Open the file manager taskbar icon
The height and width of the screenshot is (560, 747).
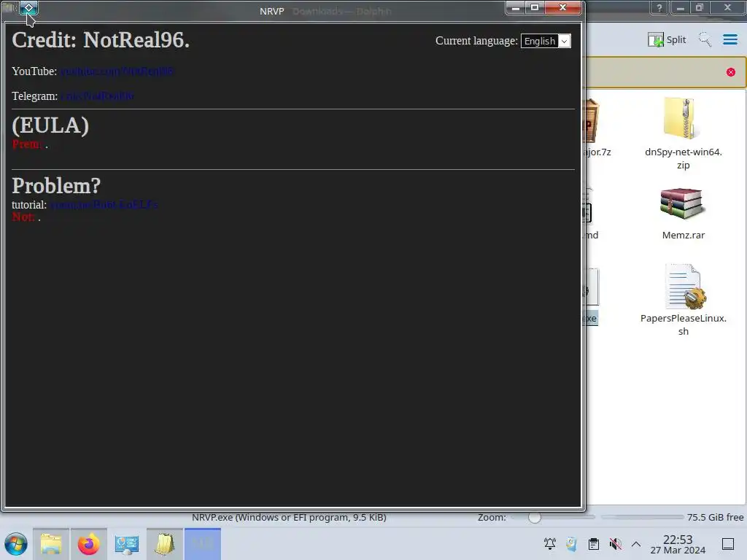point(51,544)
